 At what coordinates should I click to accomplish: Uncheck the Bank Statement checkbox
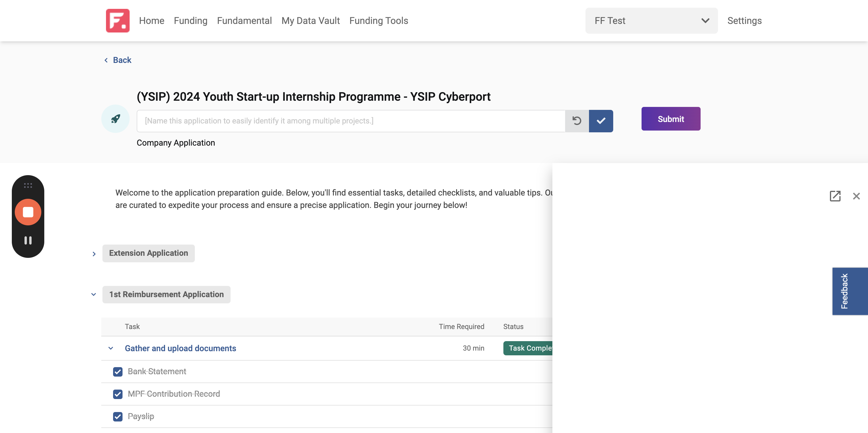coord(118,372)
